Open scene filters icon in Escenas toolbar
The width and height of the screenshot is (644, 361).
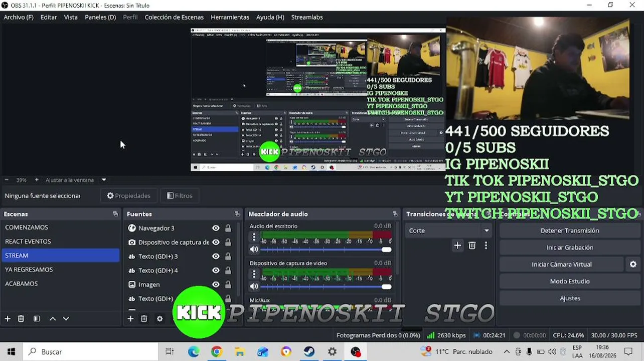37,318
